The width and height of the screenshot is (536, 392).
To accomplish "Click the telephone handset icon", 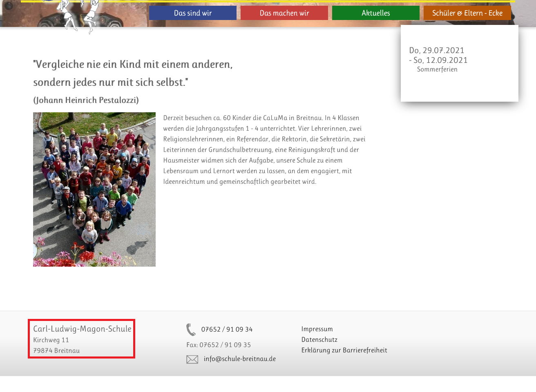I will pos(191,330).
